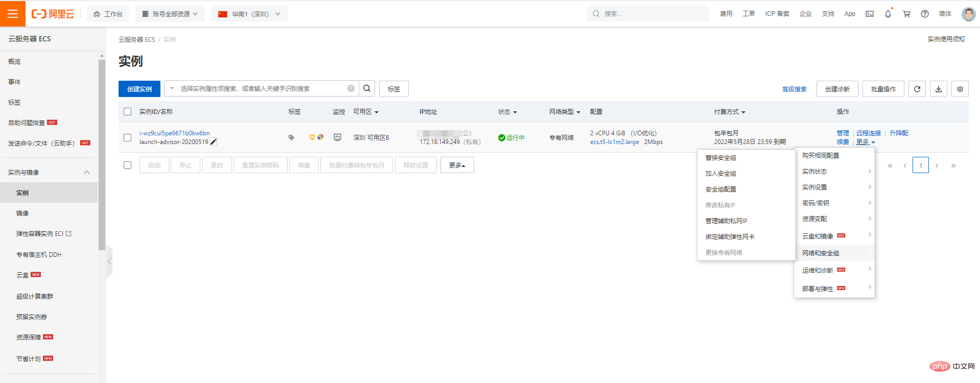Click the notification bell icon
The image size is (980, 383).
coord(888,14)
